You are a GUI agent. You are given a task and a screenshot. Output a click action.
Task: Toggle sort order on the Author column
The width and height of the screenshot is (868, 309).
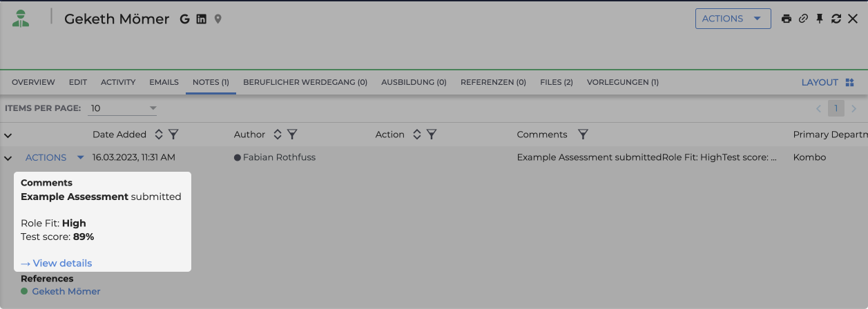tap(278, 134)
